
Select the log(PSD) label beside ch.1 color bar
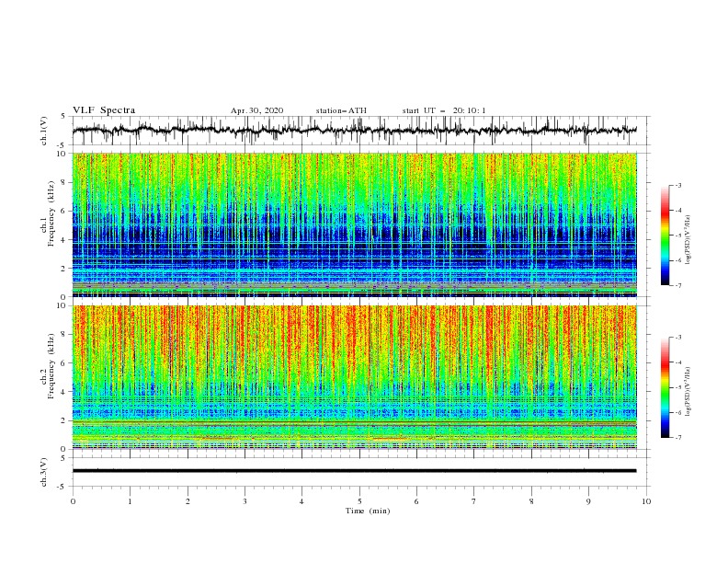tap(688, 240)
